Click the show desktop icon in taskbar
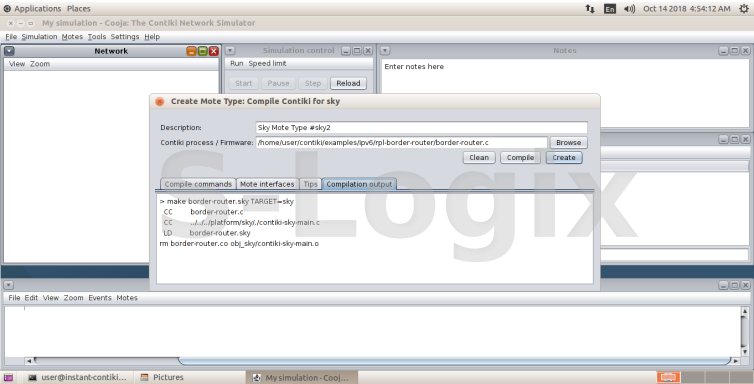The image size is (754, 384). pyautogui.click(x=8, y=377)
